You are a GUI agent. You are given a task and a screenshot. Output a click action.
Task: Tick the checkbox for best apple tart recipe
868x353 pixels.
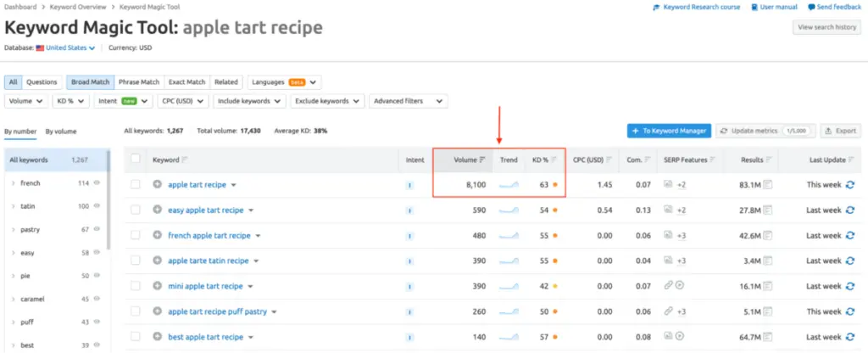pyautogui.click(x=136, y=337)
